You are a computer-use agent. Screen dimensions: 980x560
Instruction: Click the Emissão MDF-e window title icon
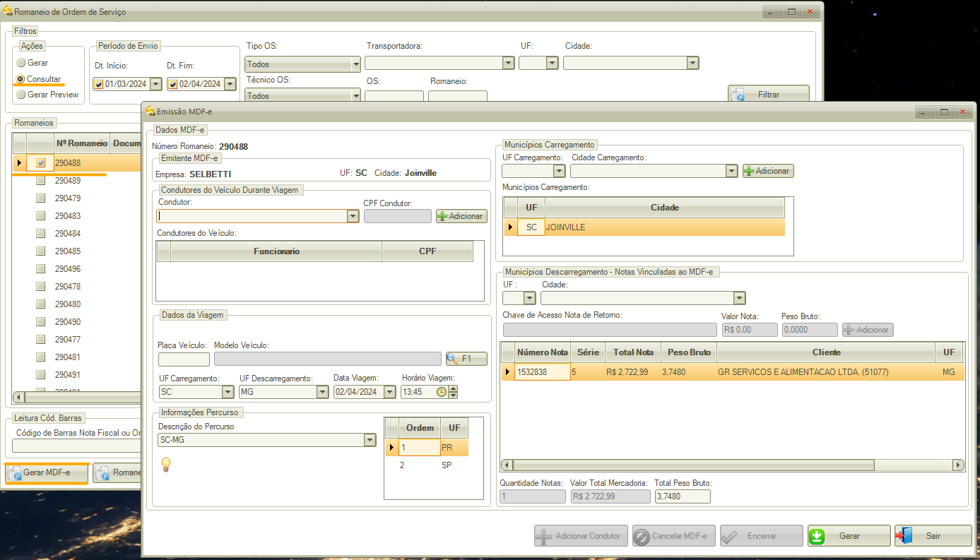click(x=149, y=112)
